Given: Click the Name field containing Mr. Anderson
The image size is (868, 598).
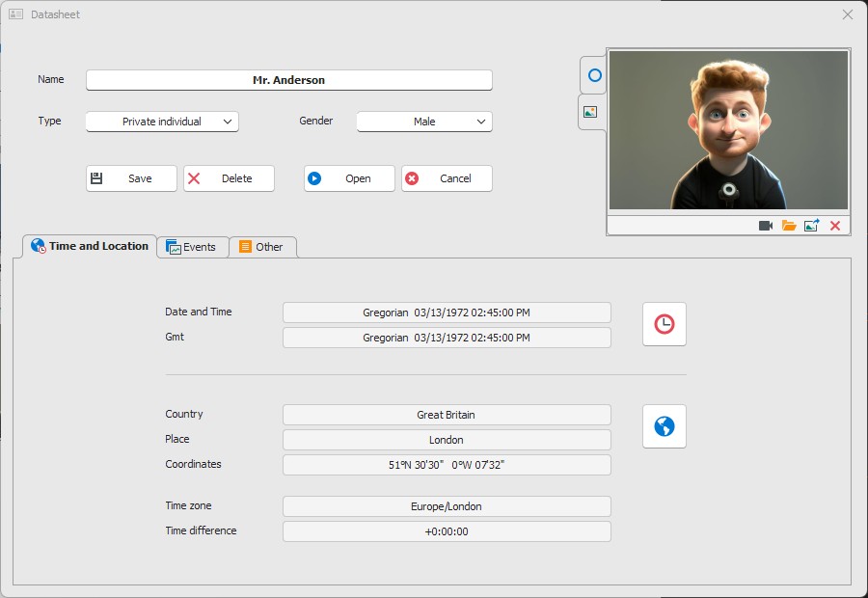Looking at the screenshot, I should [289, 80].
